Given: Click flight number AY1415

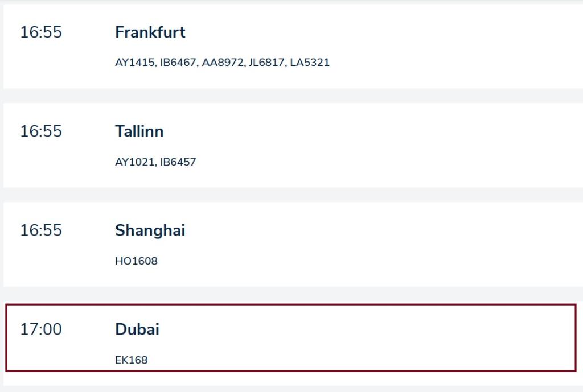Looking at the screenshot, I should 134,63.
